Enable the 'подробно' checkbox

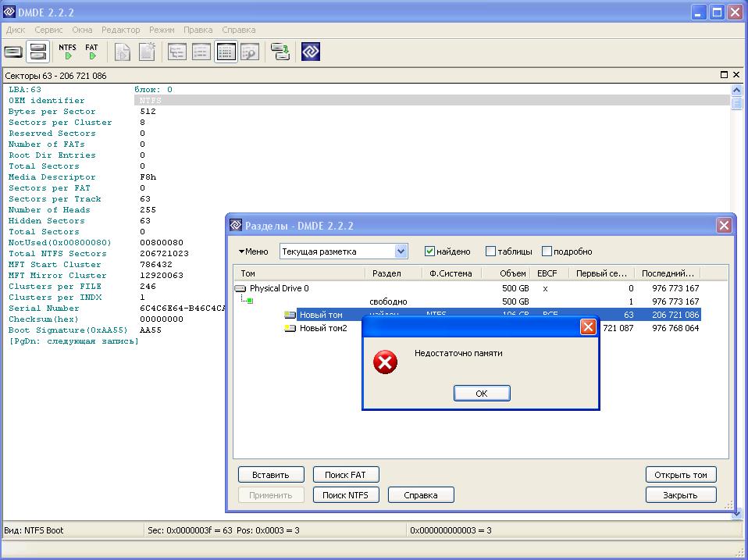pyautogui.click(x=547, y=251)
